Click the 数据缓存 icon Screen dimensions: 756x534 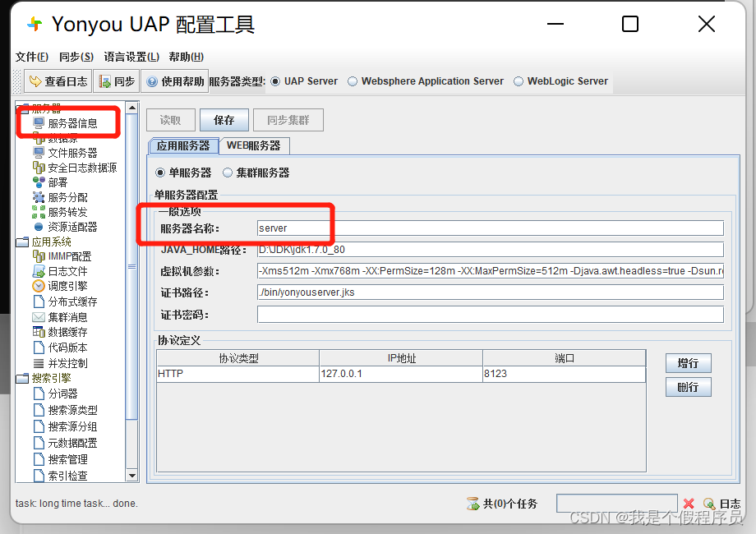click(x=39, y=332)
